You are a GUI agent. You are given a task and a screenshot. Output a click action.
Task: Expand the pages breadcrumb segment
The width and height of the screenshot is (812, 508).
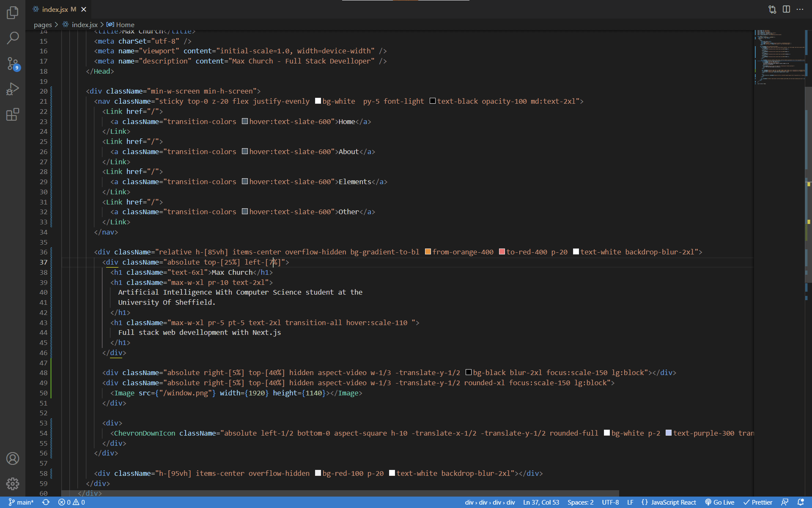click(43, 25)
